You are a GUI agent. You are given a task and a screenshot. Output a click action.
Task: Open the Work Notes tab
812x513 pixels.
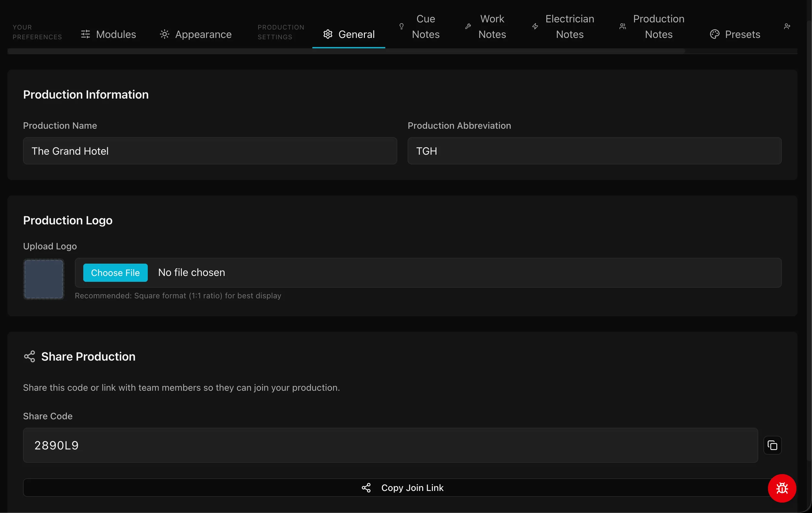pyautogui.click(x=485, y=26)
